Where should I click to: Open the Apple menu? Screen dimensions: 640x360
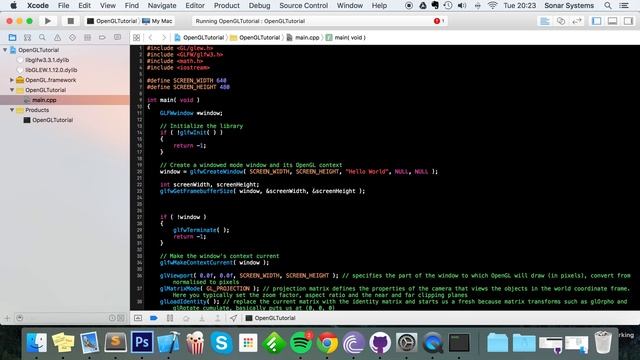[x=13, y=6]
